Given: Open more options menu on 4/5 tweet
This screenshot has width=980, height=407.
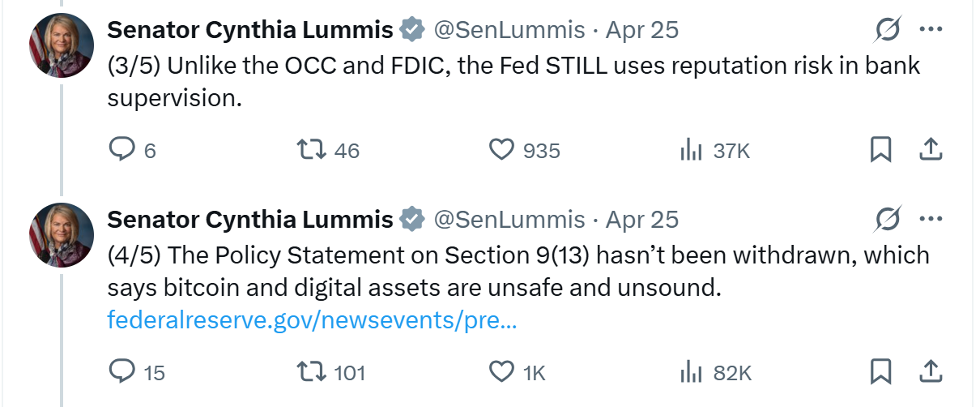Looking at the screenshot, I should coord(931,219).
